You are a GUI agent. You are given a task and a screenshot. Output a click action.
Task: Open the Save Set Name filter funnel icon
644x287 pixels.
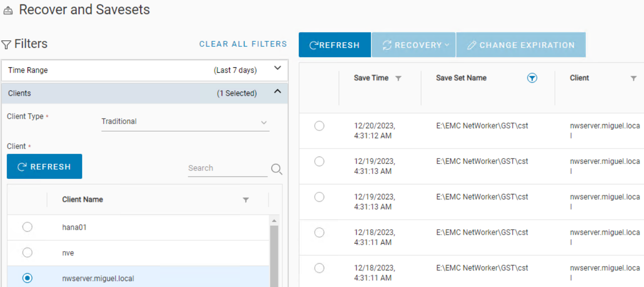coord(532,78)
